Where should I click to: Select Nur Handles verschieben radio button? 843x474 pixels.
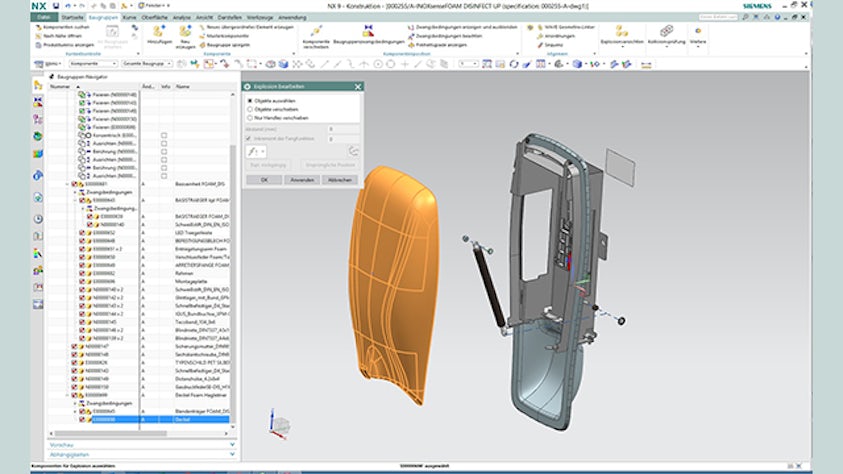click(x=250, y=118)
